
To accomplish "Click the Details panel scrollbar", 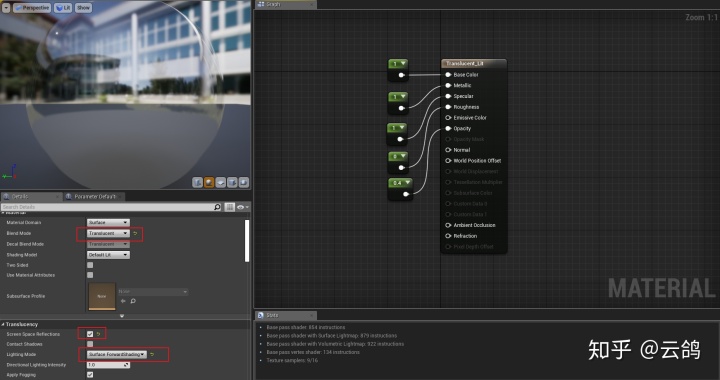I will click(x=247, y=241).
